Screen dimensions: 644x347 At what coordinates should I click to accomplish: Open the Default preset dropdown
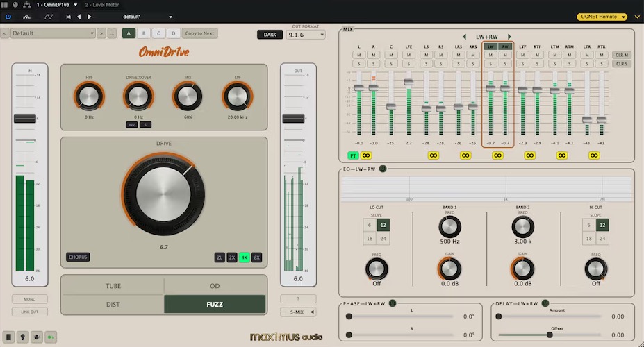click(53, 33)
